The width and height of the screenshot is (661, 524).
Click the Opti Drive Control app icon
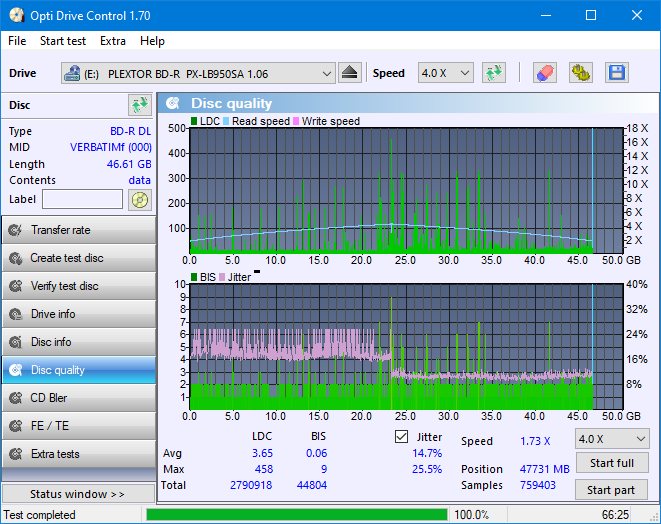(16, 16)
